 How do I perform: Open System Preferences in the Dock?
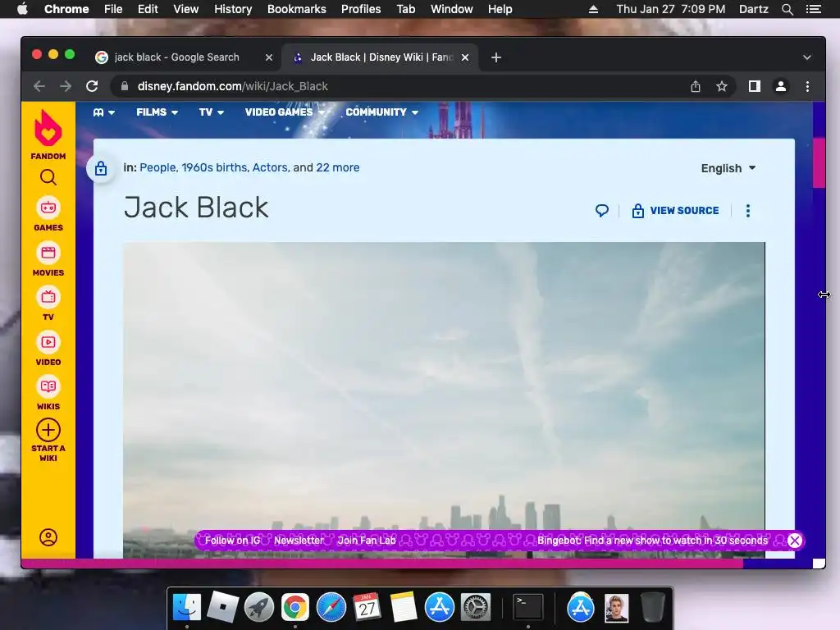click(476, 607)
